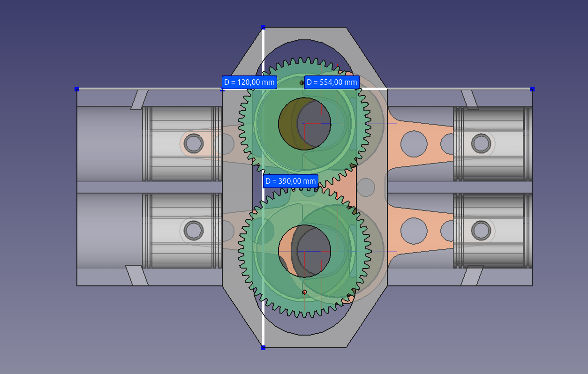
Task: Select the D = 120,00 mm dimension label
Action: [x=249, y=82]
